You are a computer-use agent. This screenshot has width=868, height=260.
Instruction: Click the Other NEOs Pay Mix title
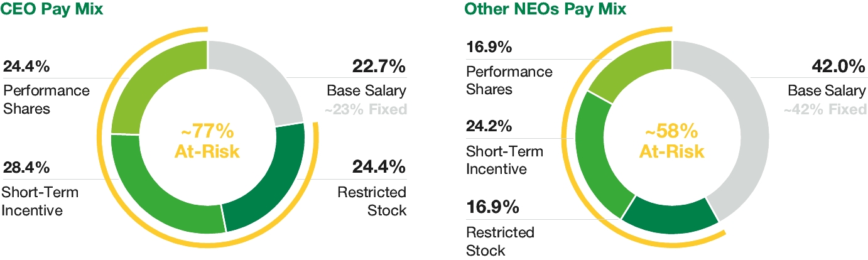545,9
